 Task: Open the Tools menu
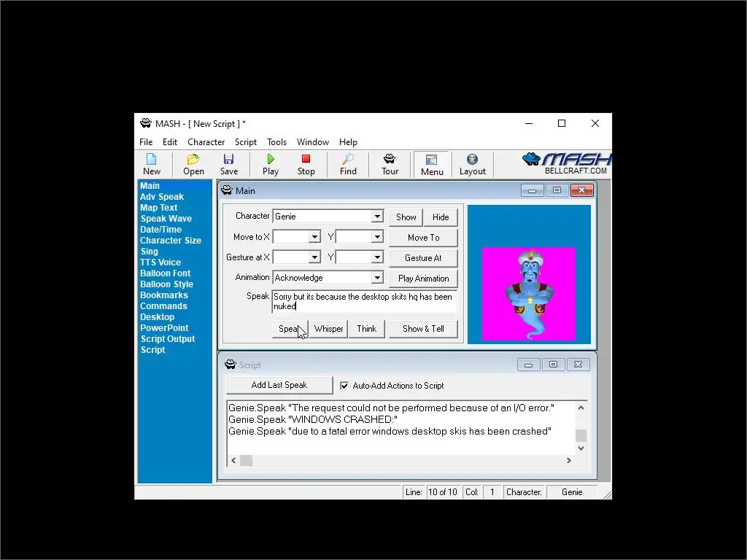[276, 142]
